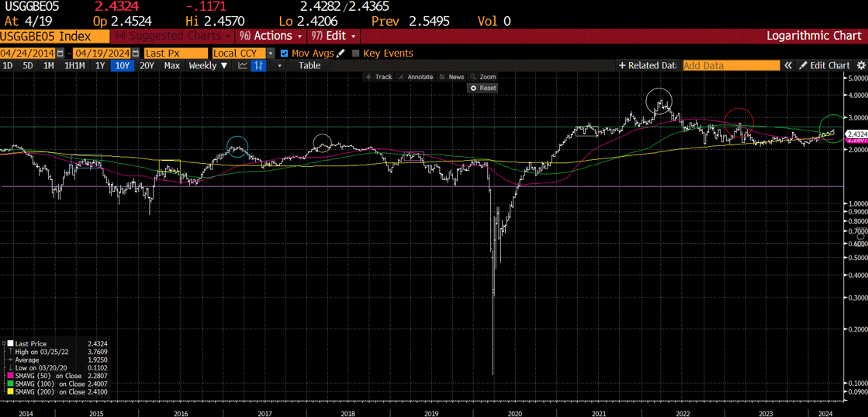Select the 10Y time range

click(x=121, y=65)
